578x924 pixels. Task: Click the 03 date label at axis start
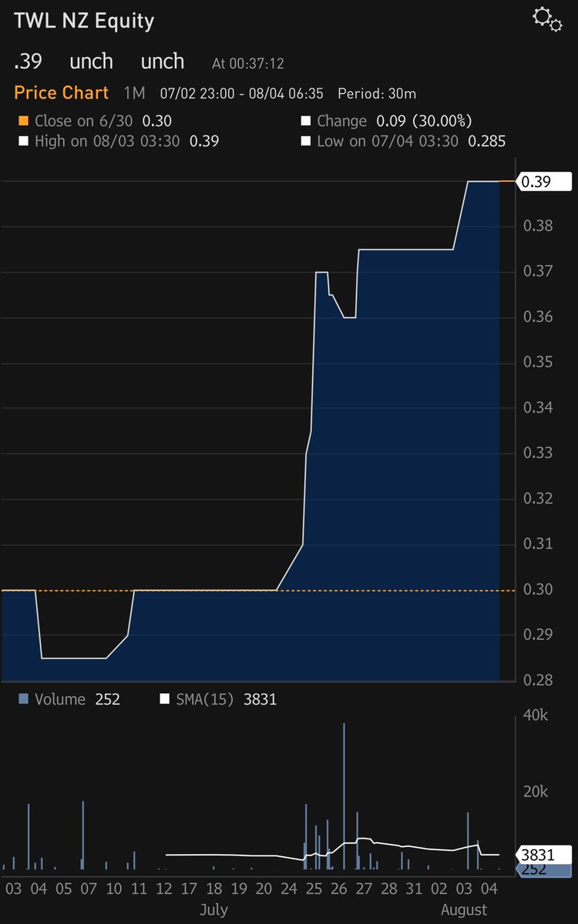13,888
